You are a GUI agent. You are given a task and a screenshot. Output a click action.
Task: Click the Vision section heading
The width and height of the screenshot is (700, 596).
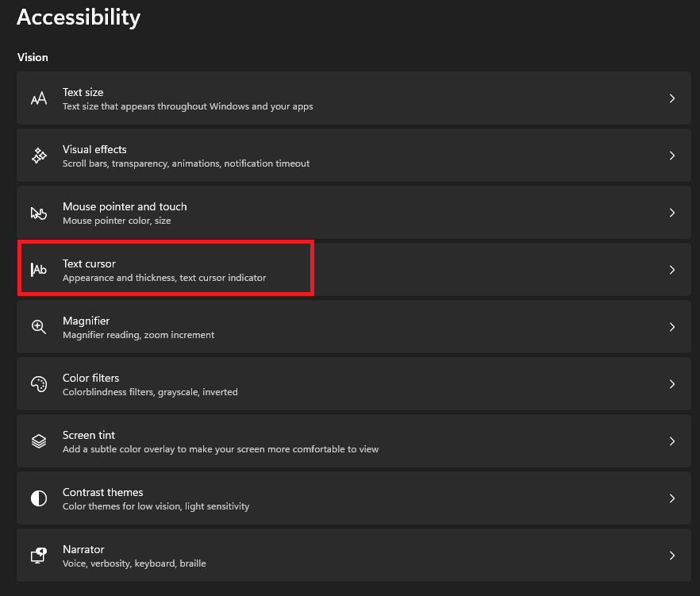33,57
